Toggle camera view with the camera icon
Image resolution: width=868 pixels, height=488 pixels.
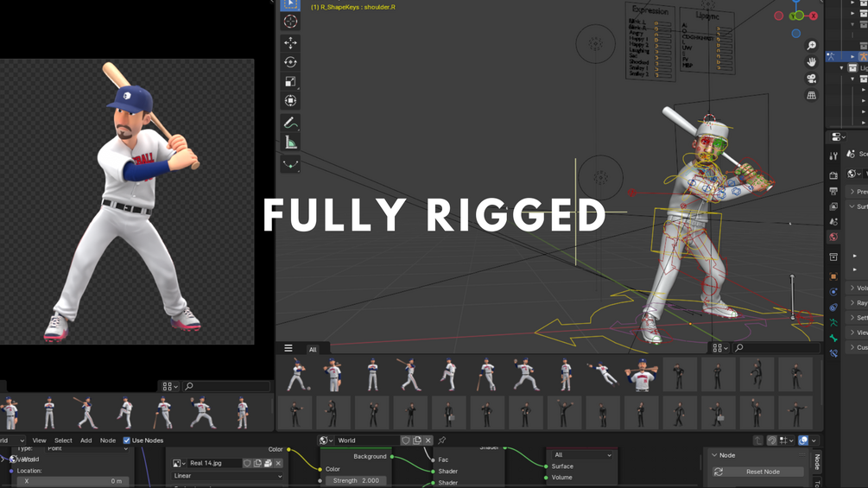(811, 79)
